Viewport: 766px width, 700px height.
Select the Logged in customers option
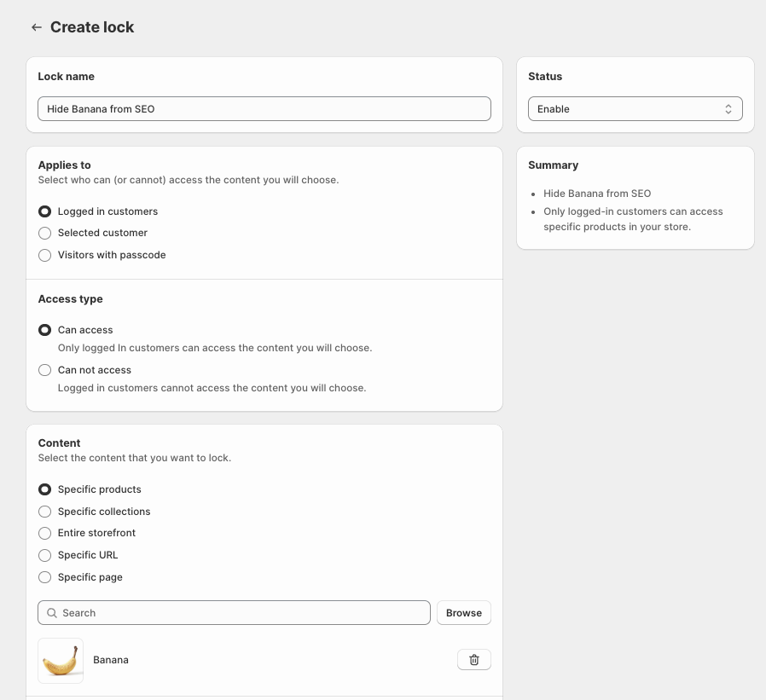(x=44, y=211)
